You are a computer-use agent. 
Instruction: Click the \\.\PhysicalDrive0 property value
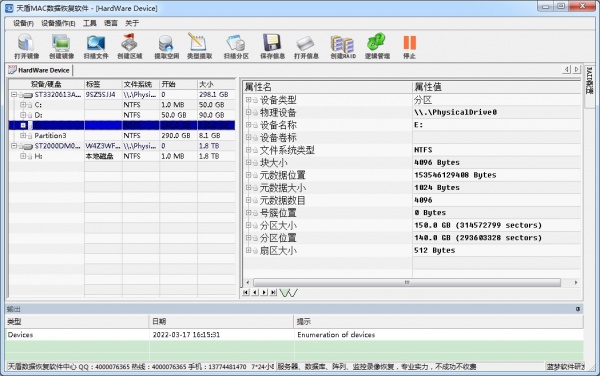(x=455, y=112)
